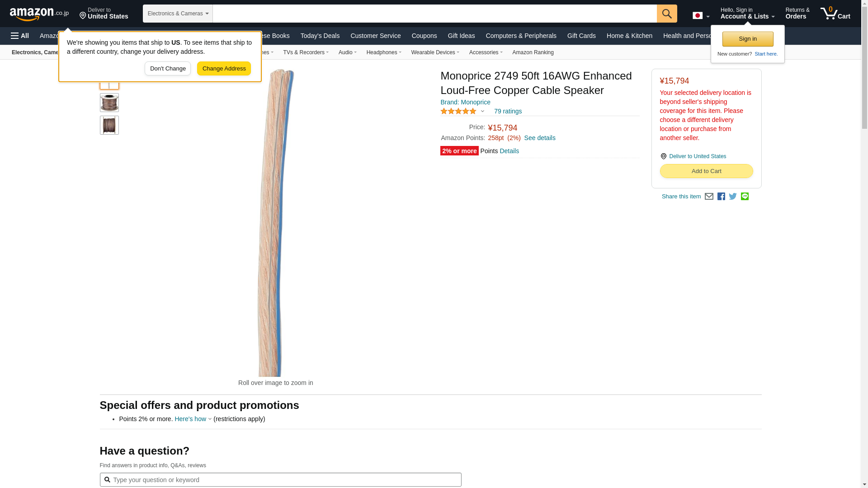Open the 79 ratings link
Viewport: 868px width, 488px height.
pyautogui.click(x=508, y=111)
